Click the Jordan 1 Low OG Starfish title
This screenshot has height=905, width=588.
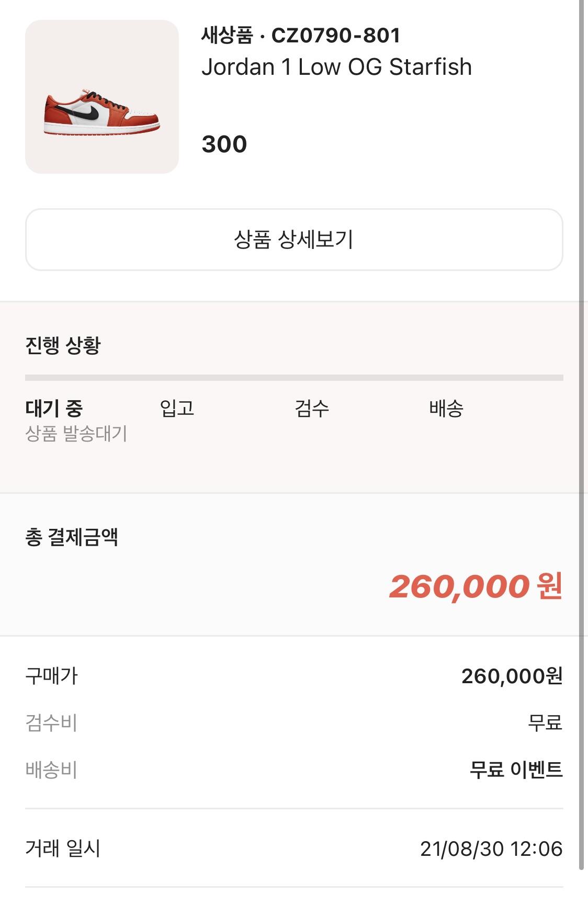click(336, 67)
